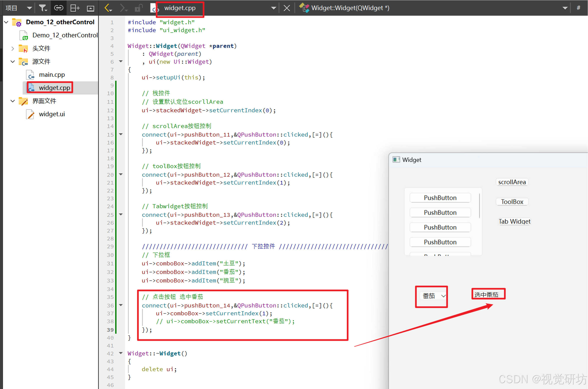Open the widget.cpp file selector dropdown
Viewport: 588px width, 389px height.
273,8
